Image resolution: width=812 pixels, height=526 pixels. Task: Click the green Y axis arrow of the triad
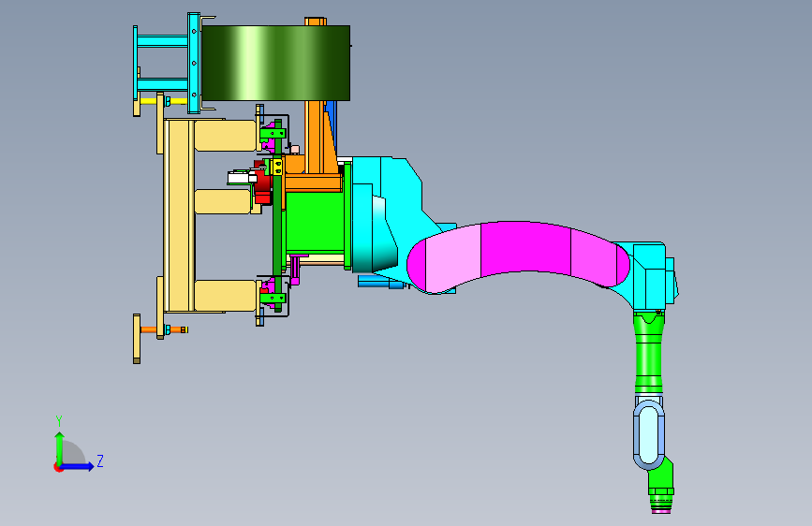60,447
